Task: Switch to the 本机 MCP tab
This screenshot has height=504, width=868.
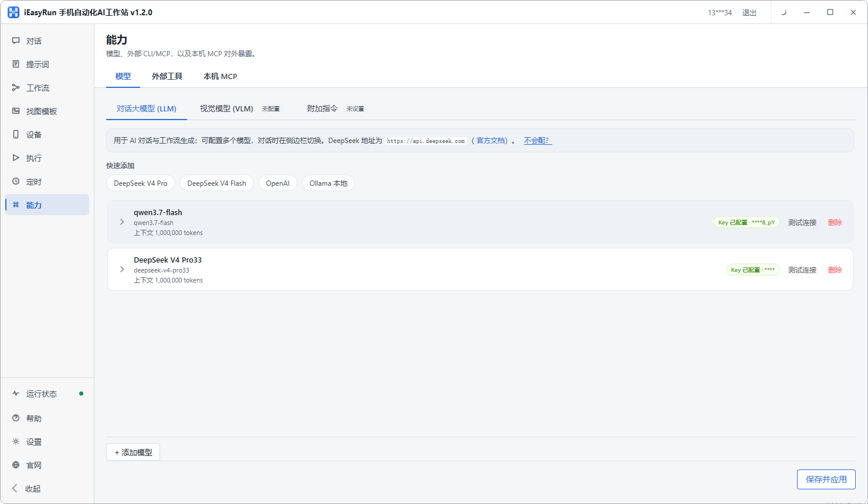Action: coord(221,77)
